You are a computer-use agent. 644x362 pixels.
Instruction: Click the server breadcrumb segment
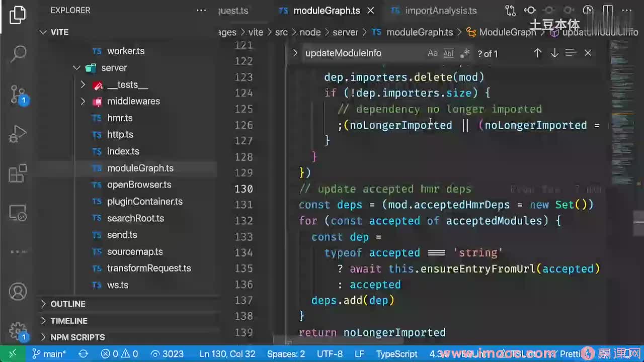coord(346,32)
